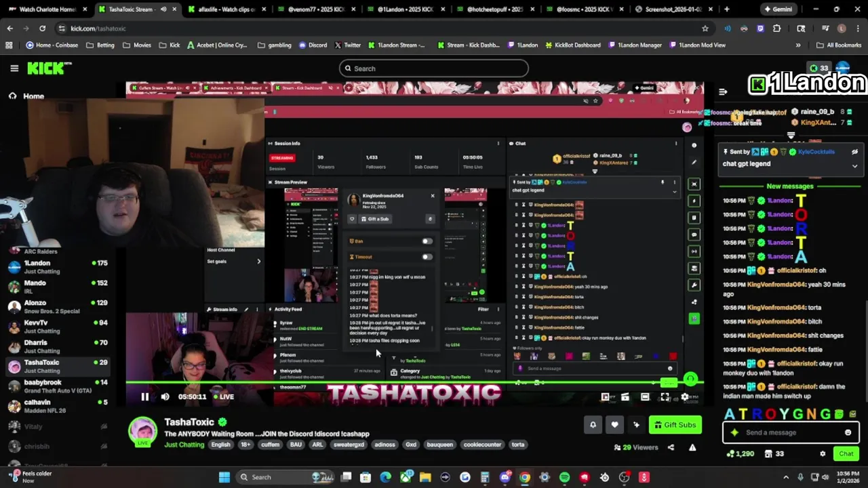Click the Gift Subs button
The height and width of the screenshot is (488, 868).
pyautogui.click(x=675, y=425)
